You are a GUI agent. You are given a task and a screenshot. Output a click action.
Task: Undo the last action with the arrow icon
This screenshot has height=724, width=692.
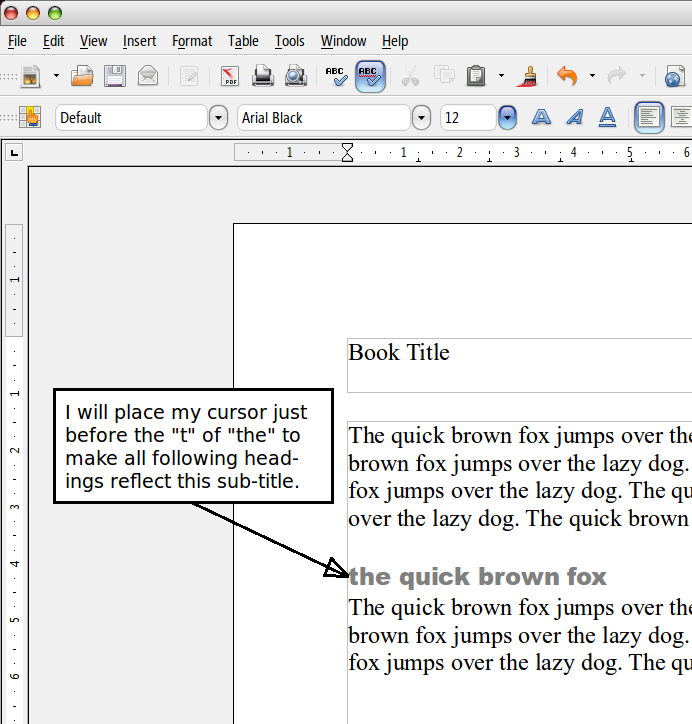pyautogui.click(x=567, y=76)
